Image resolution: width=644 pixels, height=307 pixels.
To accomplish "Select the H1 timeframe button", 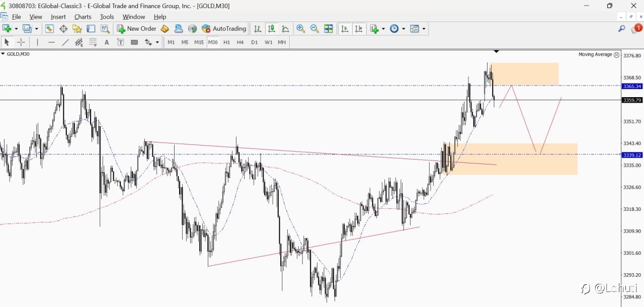I will (x=226, y=42).
